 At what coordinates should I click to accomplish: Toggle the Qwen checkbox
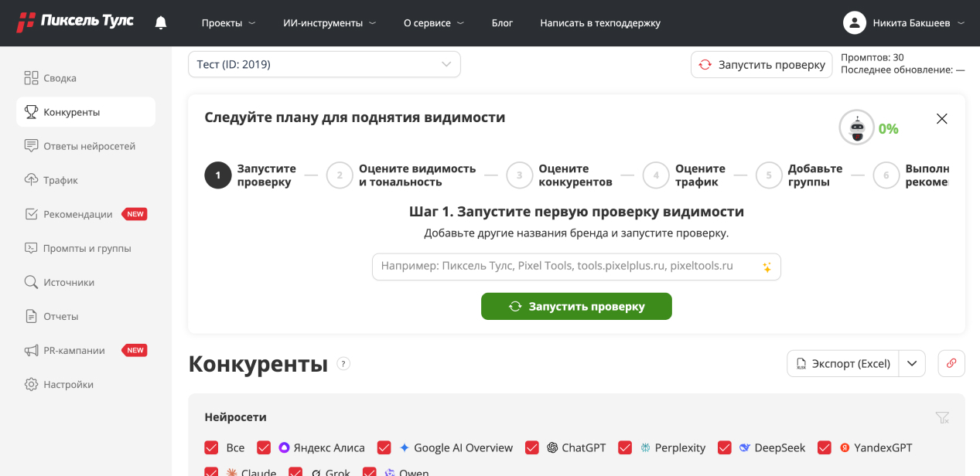pyautogui.click(x=369, y=471)
